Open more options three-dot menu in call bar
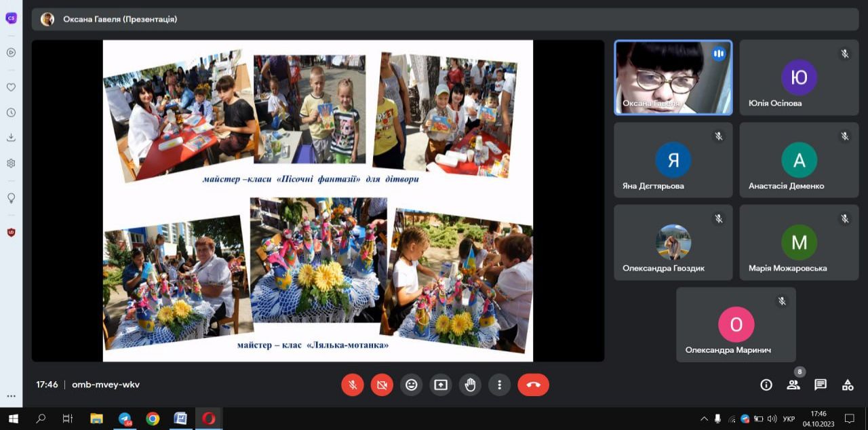This screenshot has height=430, width=868. pyautogui.click(x=500, y=385)
